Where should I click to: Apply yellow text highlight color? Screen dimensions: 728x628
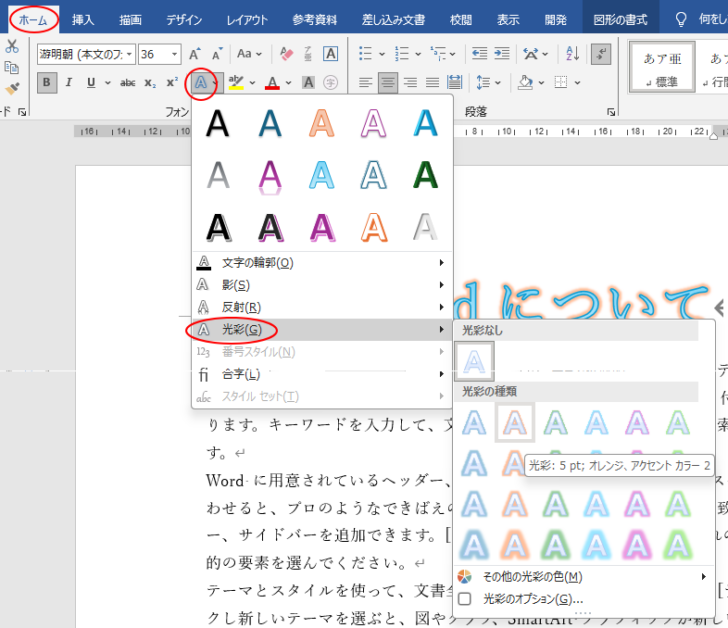pos(236,83)
